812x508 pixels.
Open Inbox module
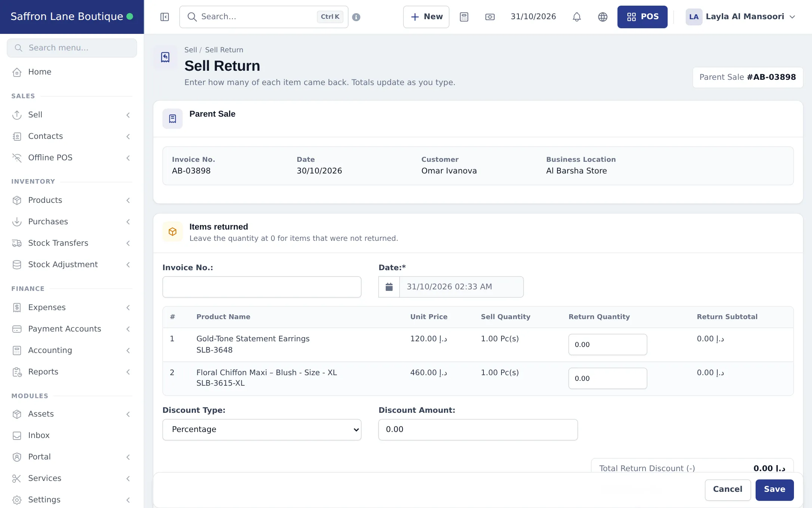72,435
